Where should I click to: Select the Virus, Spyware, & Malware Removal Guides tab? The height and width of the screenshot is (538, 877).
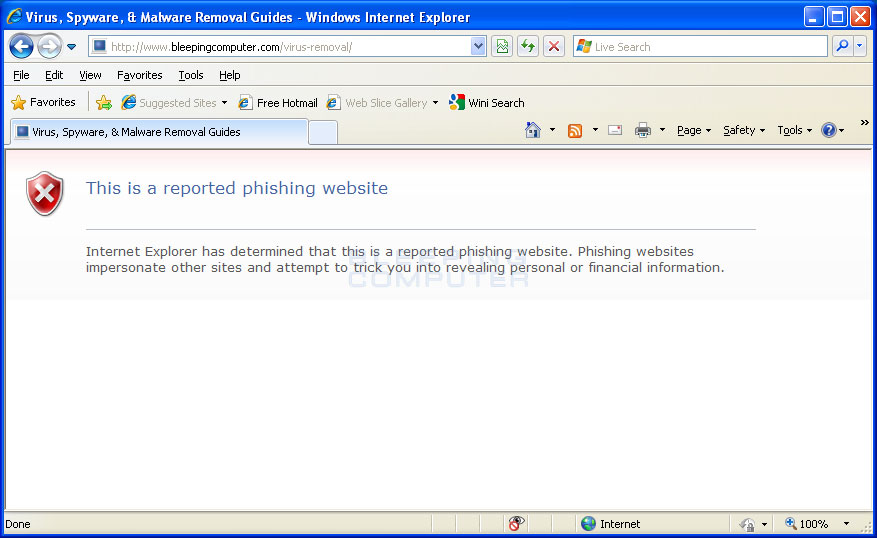[x=159, y=132]
